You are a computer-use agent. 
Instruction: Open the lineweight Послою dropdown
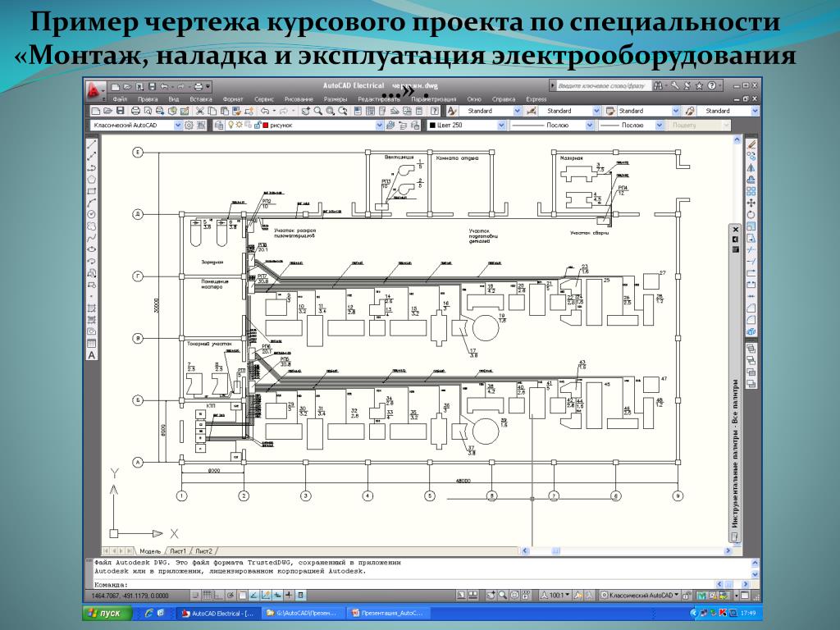point(660,125)
